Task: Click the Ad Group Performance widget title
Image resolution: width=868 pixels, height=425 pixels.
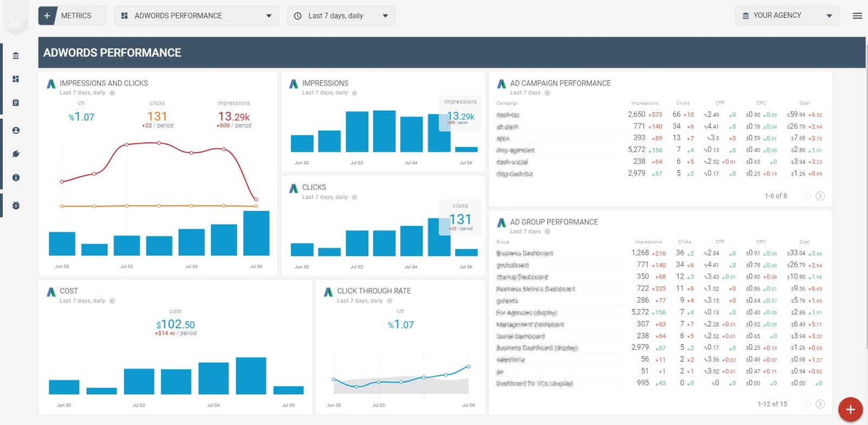Action: click(x=554, y=222)
